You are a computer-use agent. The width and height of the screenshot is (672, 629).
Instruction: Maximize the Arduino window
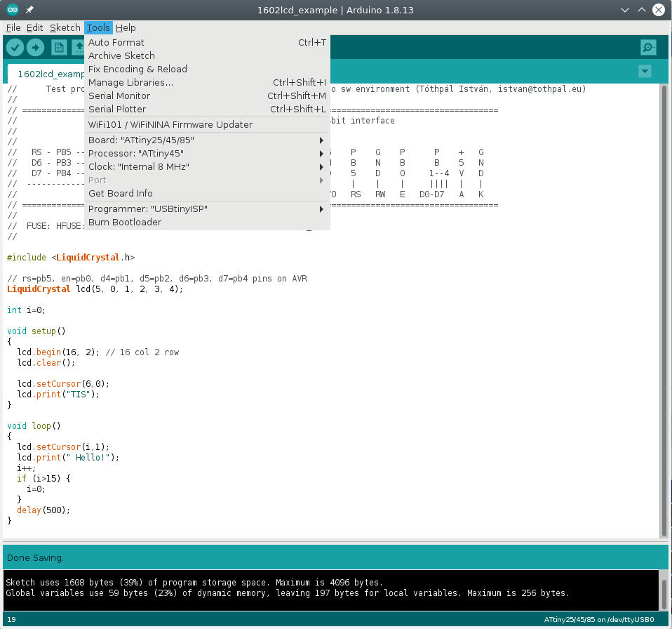(x=642, y=10)
